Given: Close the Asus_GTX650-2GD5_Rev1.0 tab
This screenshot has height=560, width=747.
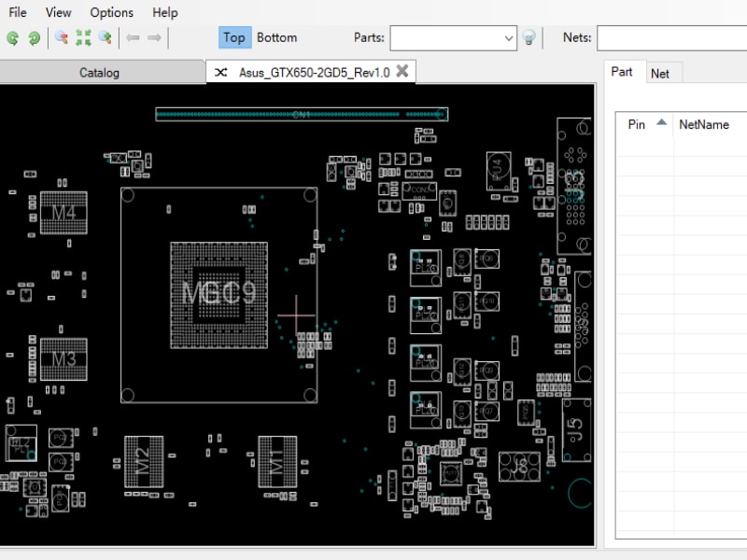Looking at the screenshot, I should (x=402, y=71).
